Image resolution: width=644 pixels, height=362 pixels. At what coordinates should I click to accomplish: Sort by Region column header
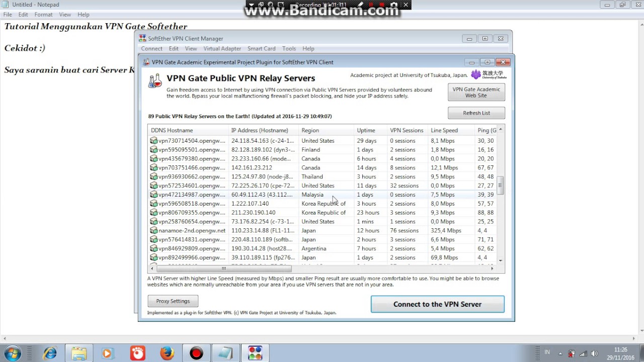coord(326,130)
